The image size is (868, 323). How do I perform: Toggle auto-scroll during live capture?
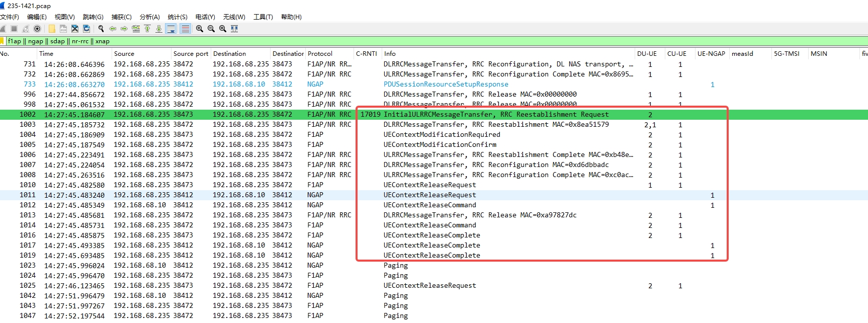click(171, 29)
